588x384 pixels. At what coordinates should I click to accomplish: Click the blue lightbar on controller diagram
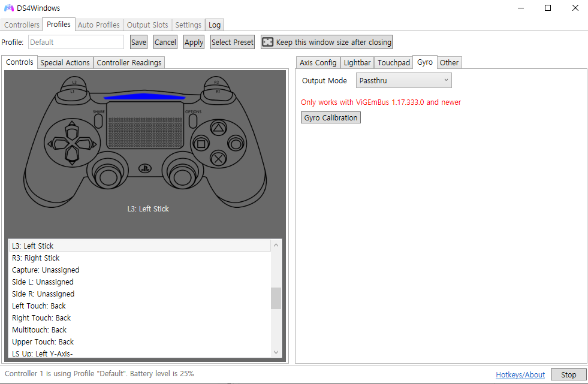(144, 96)
